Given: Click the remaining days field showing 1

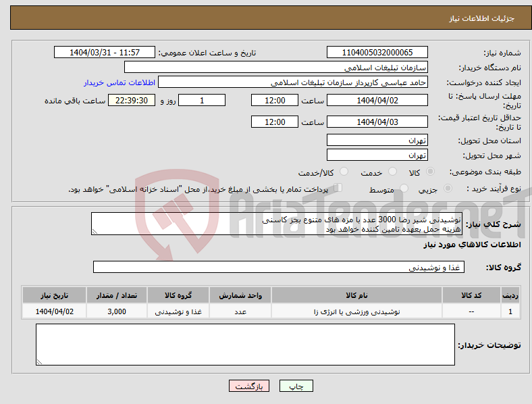Looking at the screenshot, I should click(202, 100).
